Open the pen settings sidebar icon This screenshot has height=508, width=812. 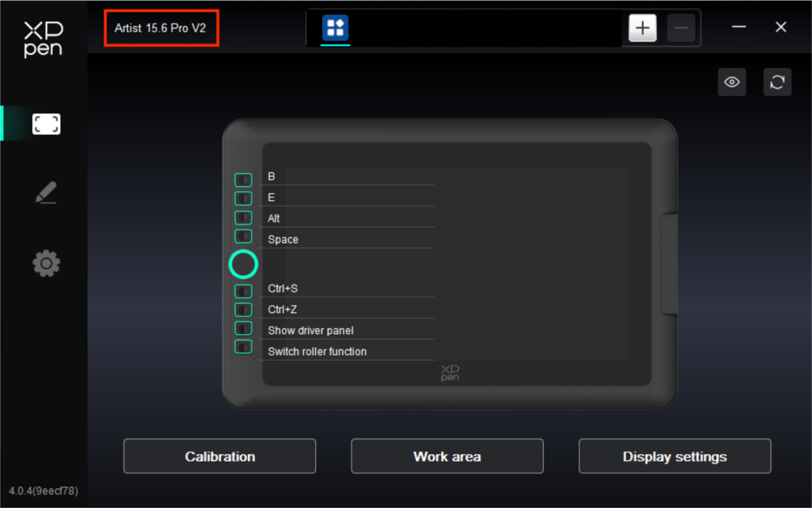[46, 193]
